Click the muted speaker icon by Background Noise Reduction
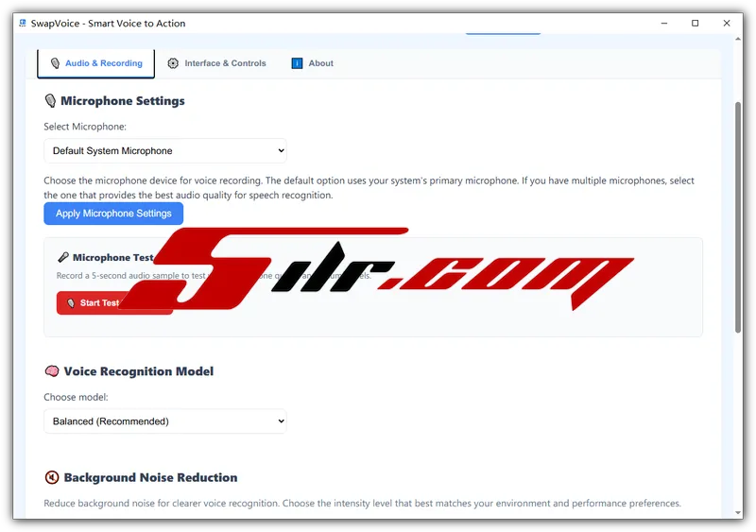This screenshot has width=756, height=532. pos(52,477)
